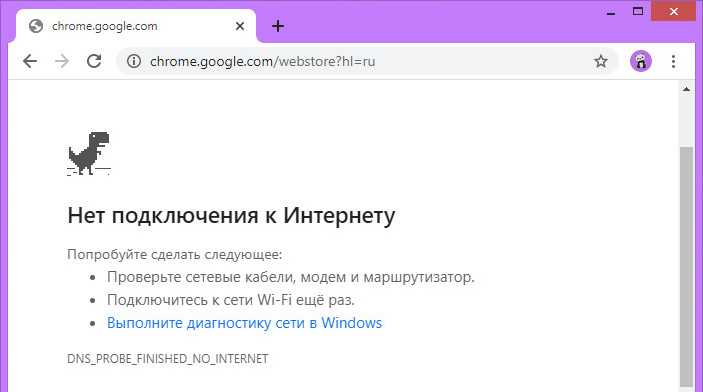Viewport: 703px width, 392px height.
Task: Click the scrollbar up arrow
Action: click(x=686, y=89)
